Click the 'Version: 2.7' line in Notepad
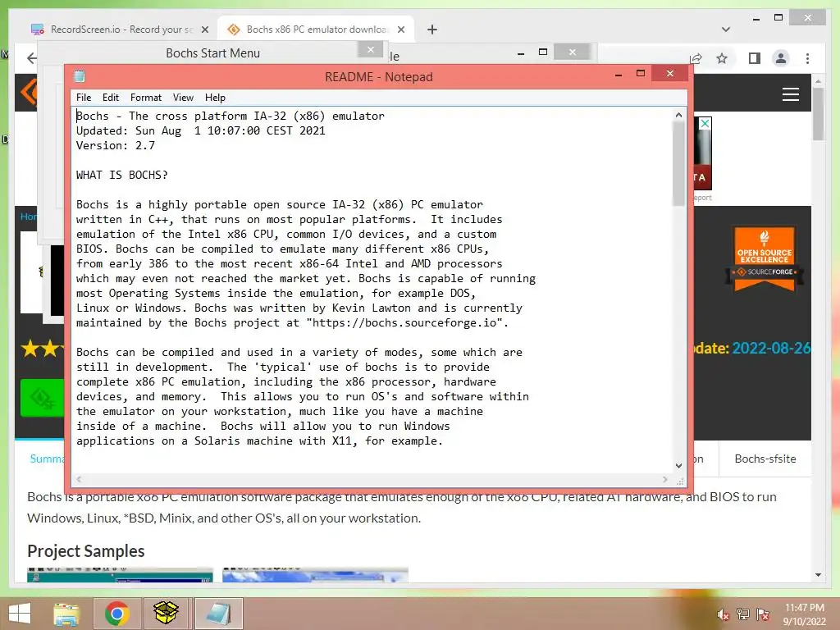The image size is (840, 630). [115, 146]
